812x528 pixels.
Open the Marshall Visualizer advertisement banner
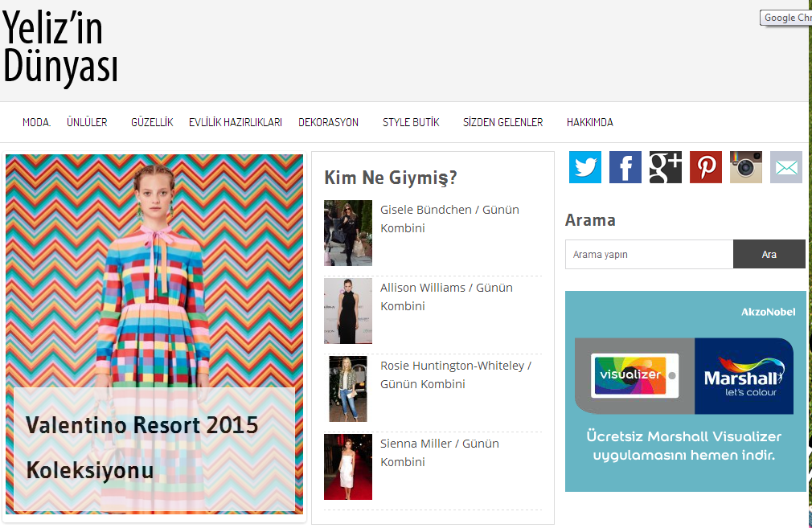pyautogui.click(x=685, y=391)
